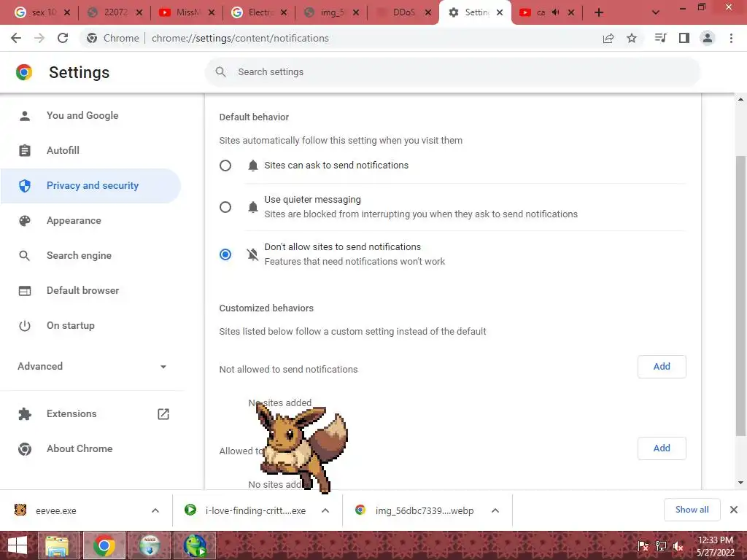Open the profile avatar icon
This screenshot has width=747, height=560.
pyautogui.click(x=708, y=38)
